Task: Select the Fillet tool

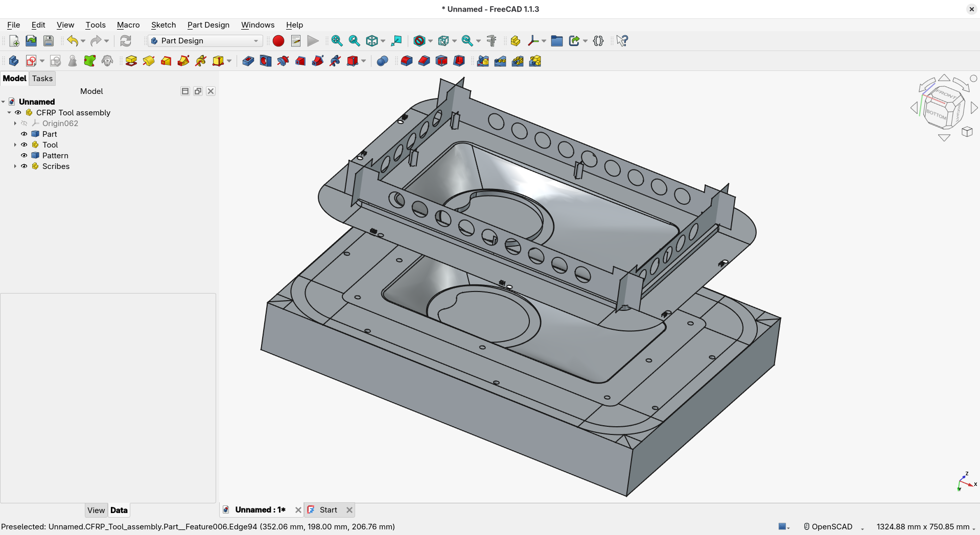Action: coord(407,61)
